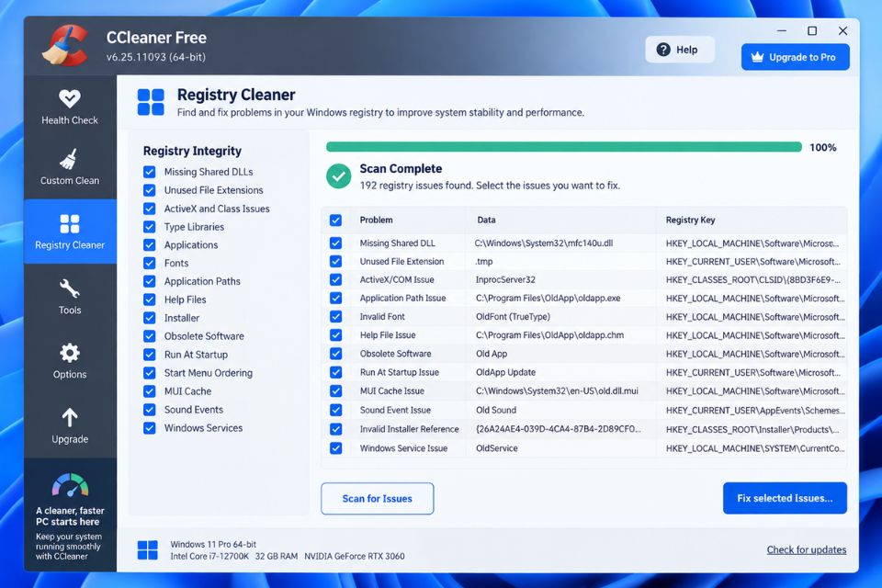Click the Windows logo in status bar
The height and width of the screenshot is (588, 882).
(147, 549)
